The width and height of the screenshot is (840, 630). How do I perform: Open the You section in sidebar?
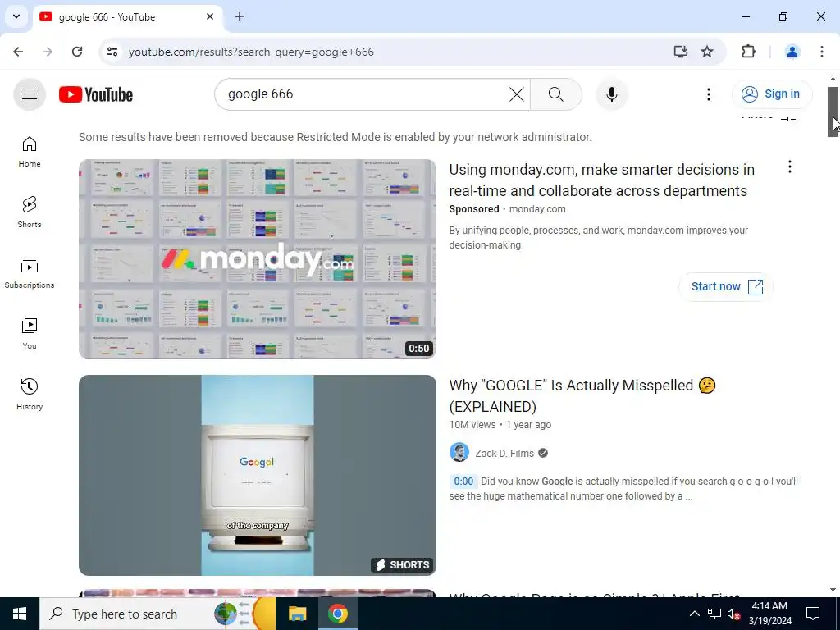[30, 333]
